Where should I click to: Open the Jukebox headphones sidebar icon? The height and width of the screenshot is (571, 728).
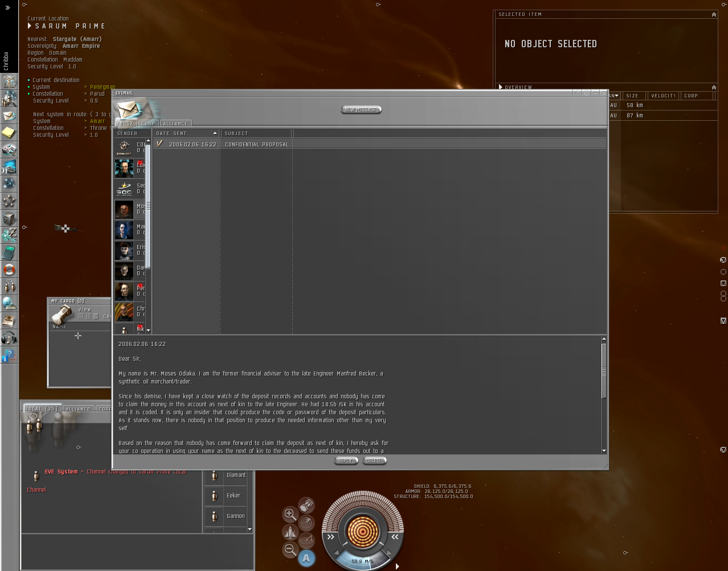click(x=9, y=337)
